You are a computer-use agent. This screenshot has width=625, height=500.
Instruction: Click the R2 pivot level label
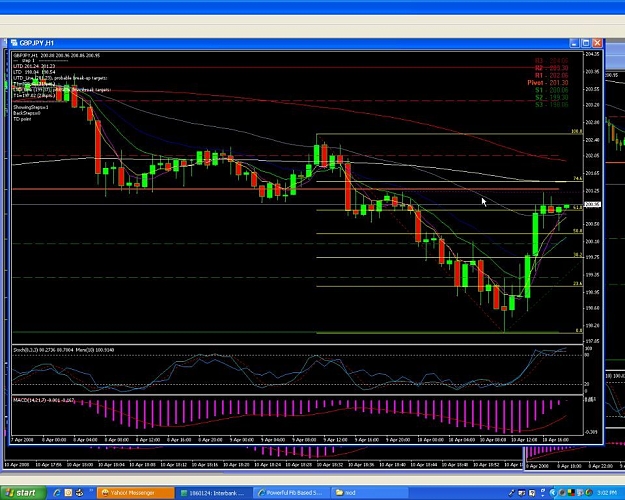tap(551, 68)
